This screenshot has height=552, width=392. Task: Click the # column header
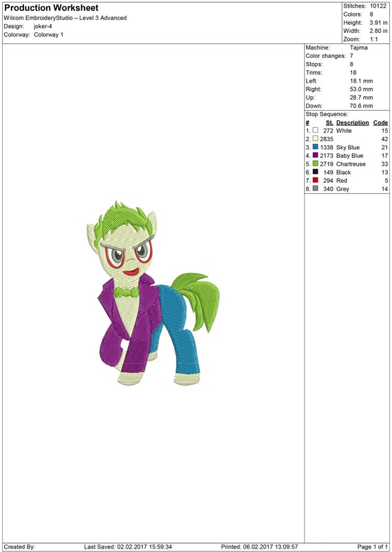307,122
